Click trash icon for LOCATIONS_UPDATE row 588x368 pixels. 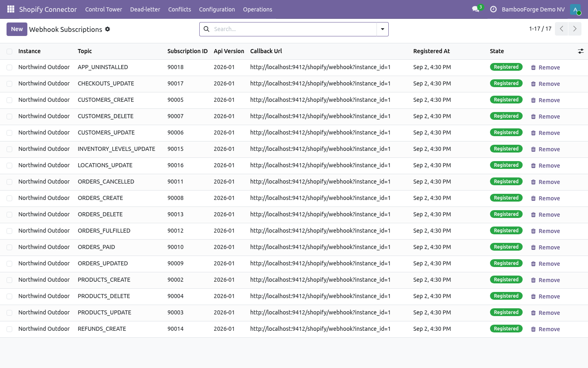tap(533, 166)
